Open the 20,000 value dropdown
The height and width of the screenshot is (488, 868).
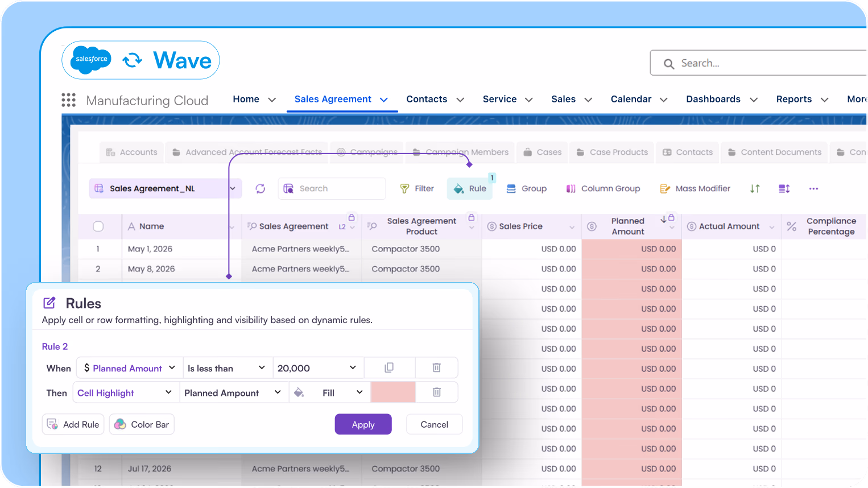click(x=318, y=368)
